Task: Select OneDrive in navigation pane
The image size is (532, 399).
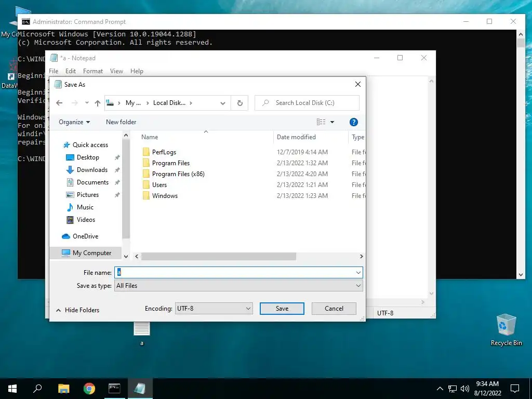Action: click(85, 236)
